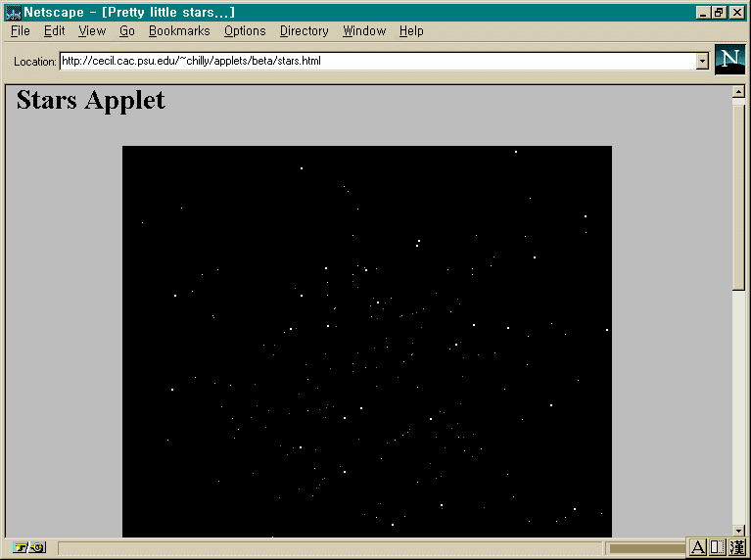The image size is (751, 560).
Task: Open the Edit menu
Action: click(54, 31)
